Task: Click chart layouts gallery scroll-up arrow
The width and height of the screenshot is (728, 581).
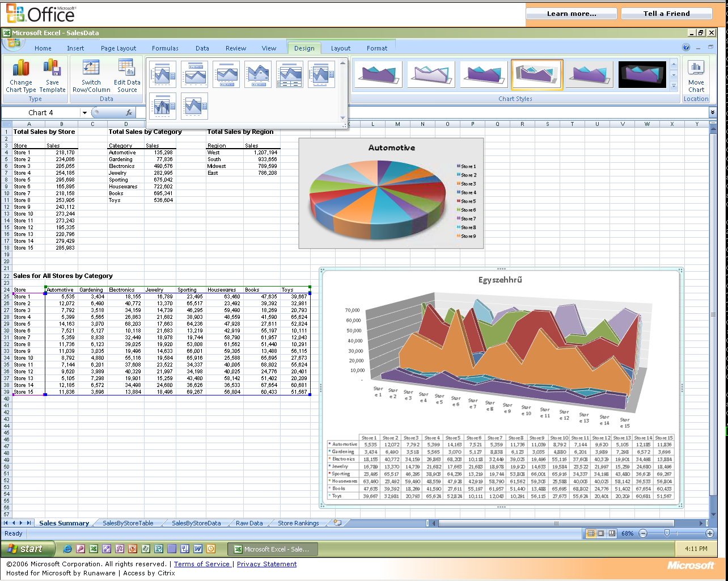Action: point(342,62)
